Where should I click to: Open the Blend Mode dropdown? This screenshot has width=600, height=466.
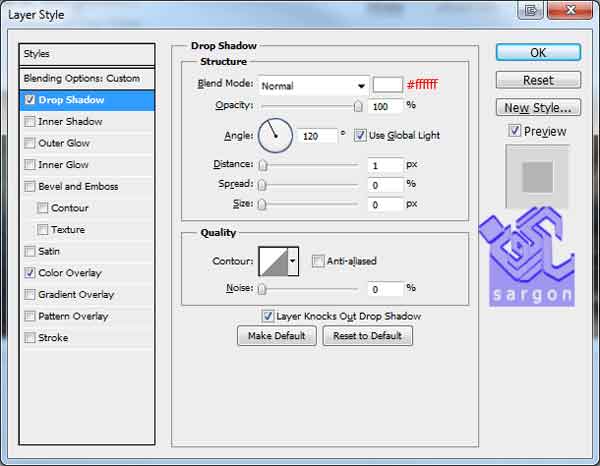[314, 86]
